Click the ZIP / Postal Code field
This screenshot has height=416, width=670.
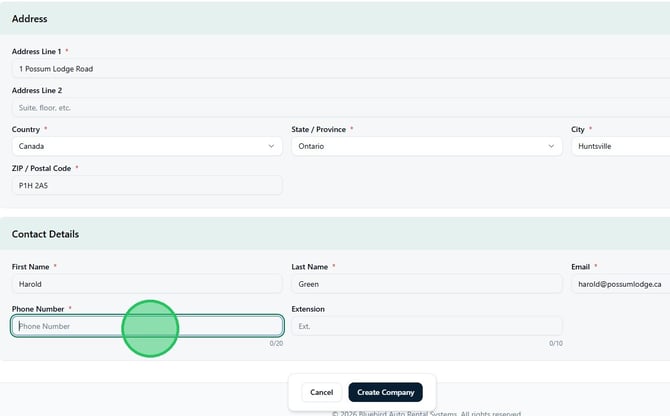coord(147,185)
